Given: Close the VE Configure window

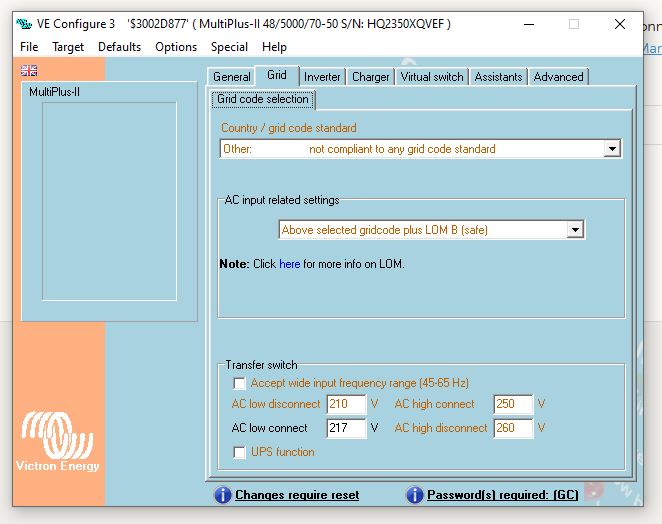Looking at the screenshot, I should pos(620,24).
